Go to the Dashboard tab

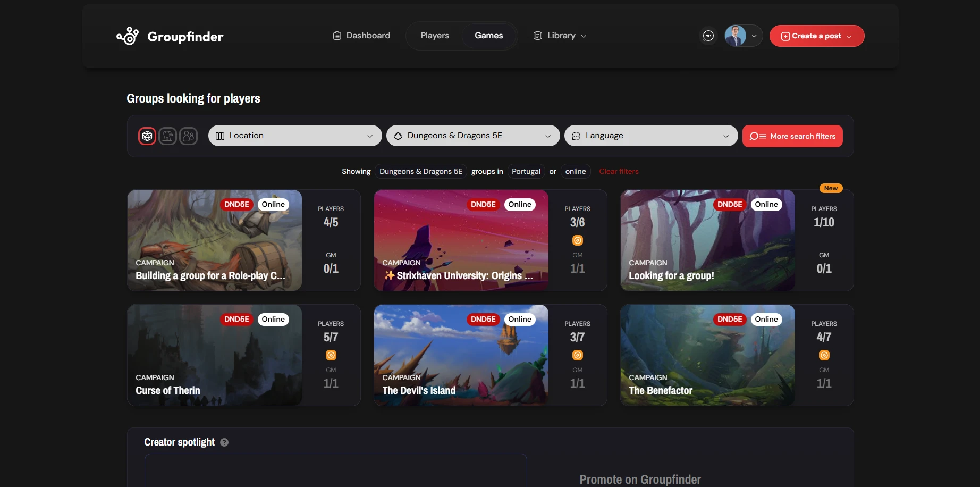click(x=361, y=36)
